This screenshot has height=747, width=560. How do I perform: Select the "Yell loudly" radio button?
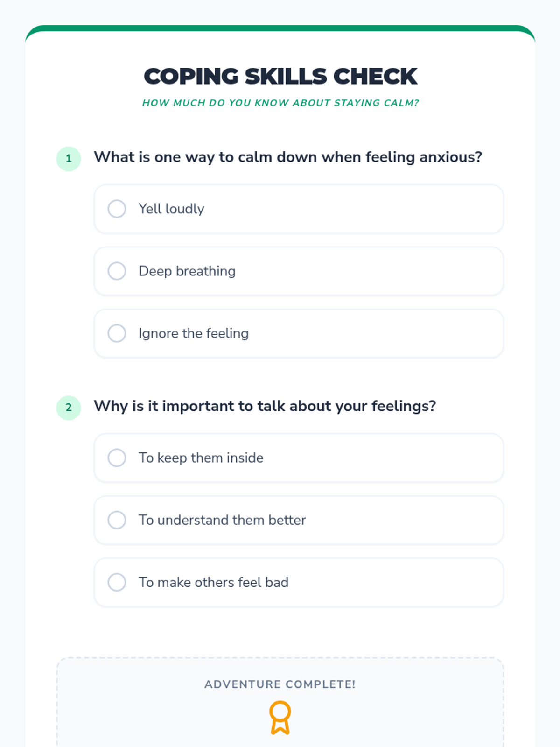click(x=117, y=209)
